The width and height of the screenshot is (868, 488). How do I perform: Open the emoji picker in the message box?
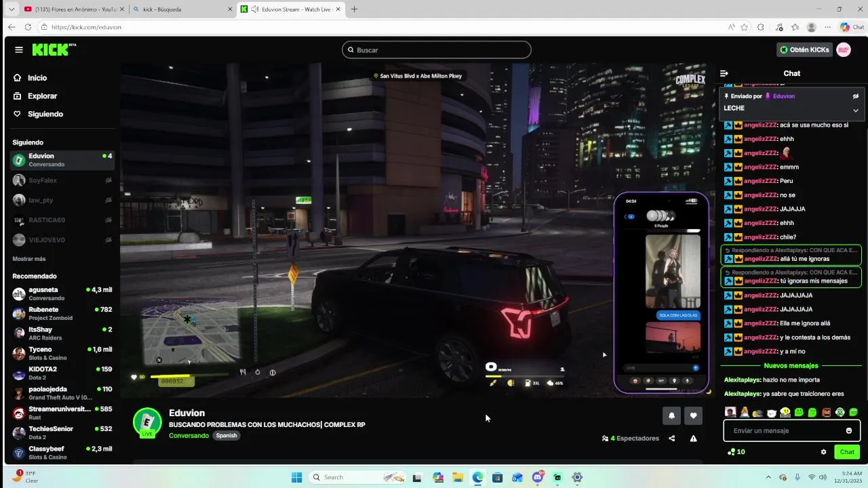(x=849, y=430)
